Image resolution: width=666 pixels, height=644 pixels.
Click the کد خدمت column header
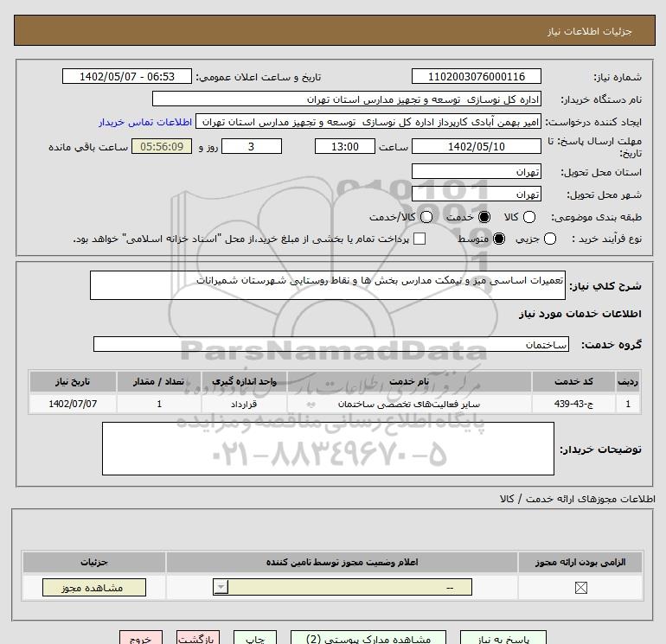point(573,381)
